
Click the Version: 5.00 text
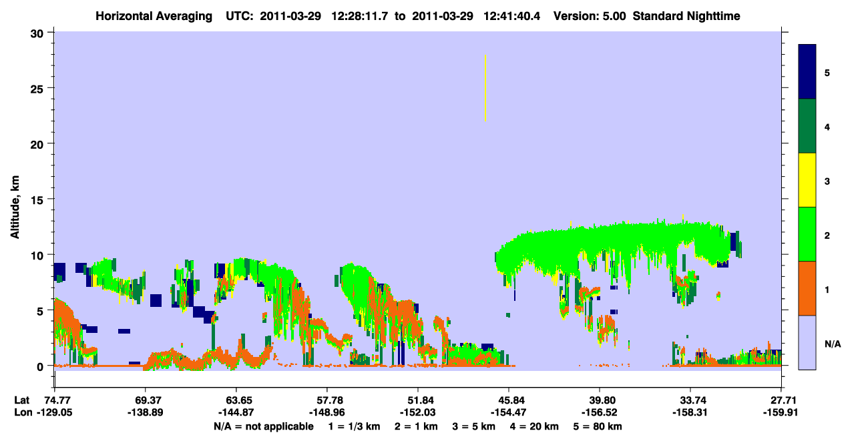[590, 15]
